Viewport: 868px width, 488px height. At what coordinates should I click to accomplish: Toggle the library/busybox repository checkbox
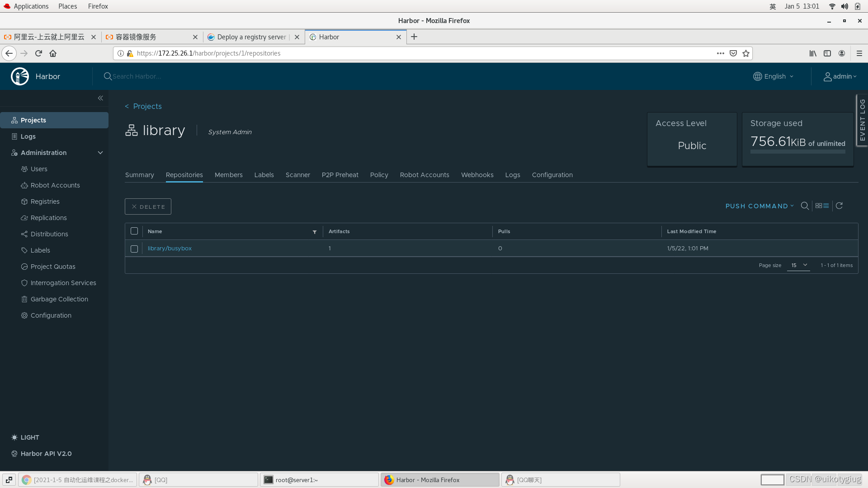[x=134, y=248]
